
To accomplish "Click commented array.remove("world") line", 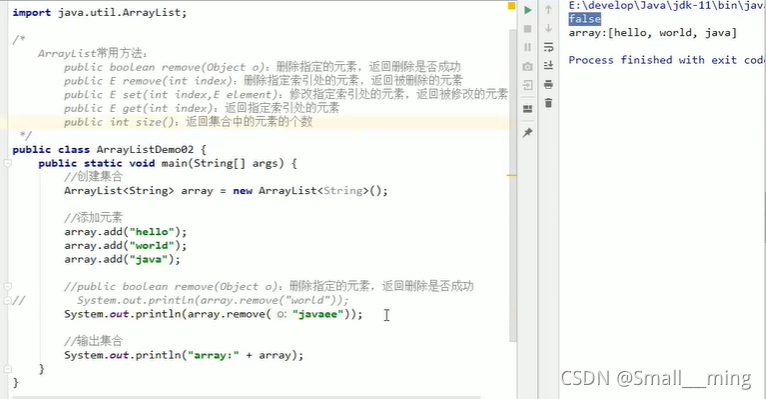I will 213,300.
